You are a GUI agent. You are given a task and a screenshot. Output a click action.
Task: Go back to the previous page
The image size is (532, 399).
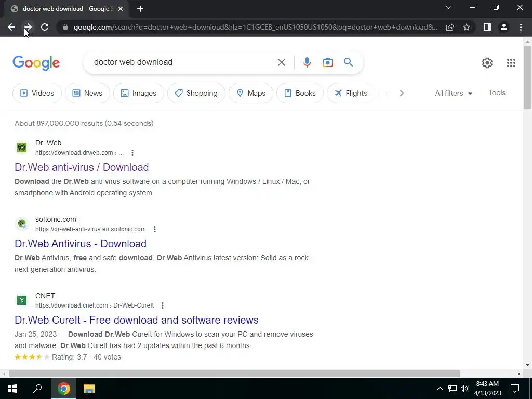(x=11, y=27)
